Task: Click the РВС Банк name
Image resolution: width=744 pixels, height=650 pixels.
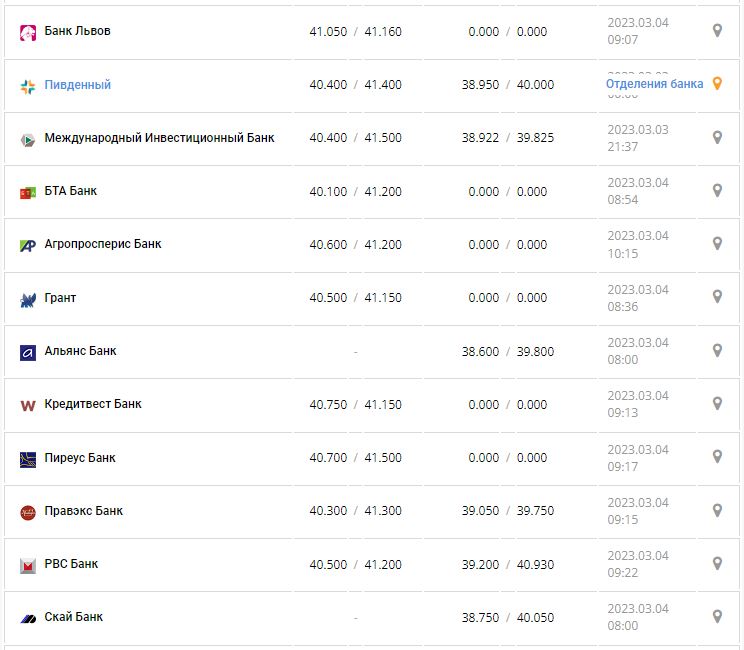Action: click(x=71, y=564)
